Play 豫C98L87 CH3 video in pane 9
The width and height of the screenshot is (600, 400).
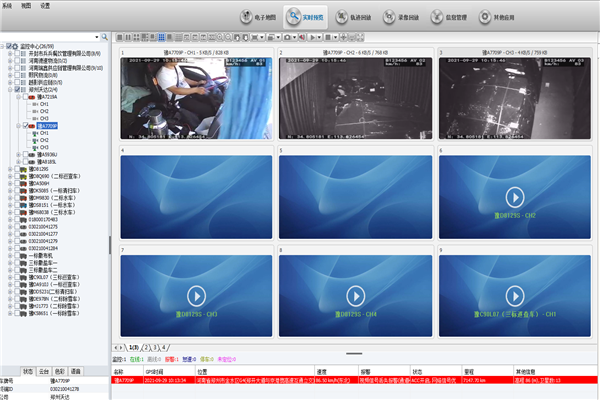click(x=514, y=296)
